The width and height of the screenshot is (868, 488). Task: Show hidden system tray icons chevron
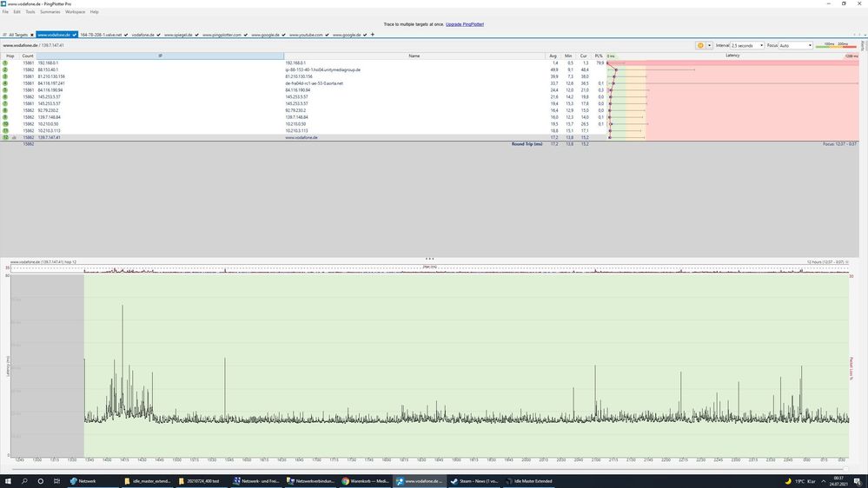[823, 481]
